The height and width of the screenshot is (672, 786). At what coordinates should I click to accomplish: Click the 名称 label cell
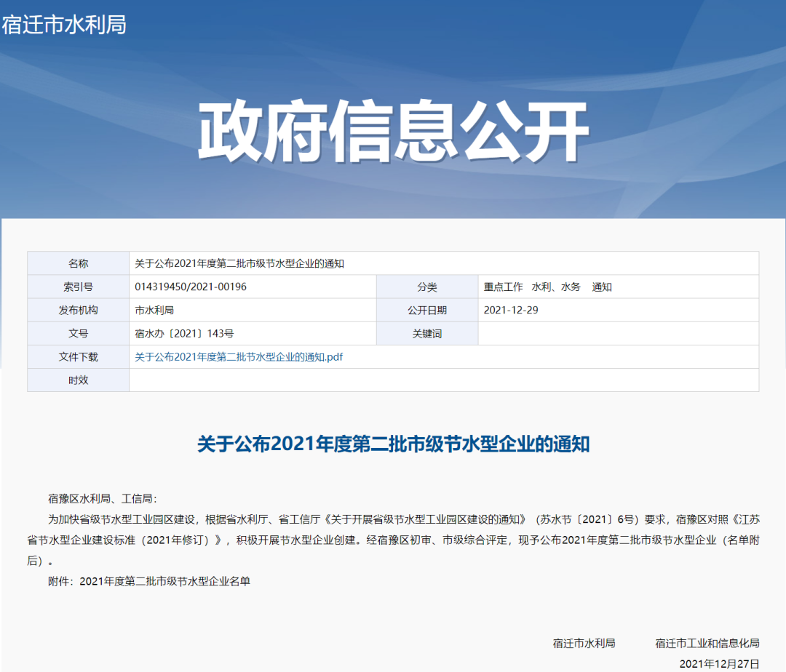tap(78, 263)
